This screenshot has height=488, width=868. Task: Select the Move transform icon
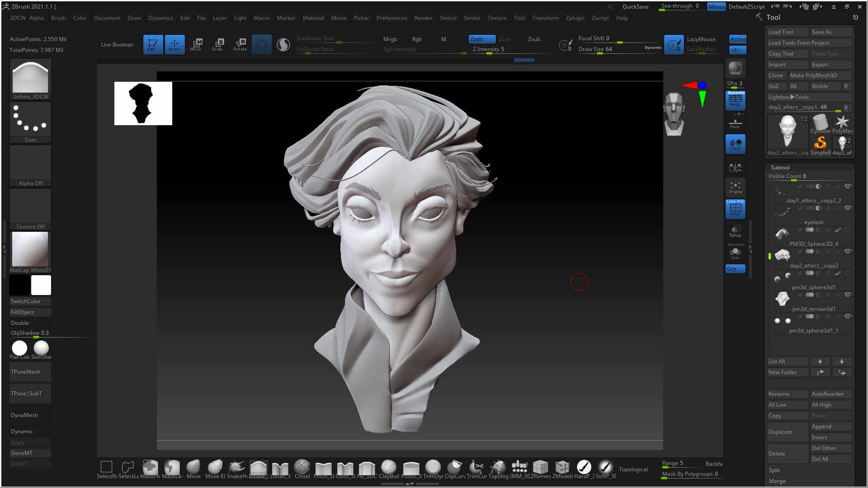196,44
